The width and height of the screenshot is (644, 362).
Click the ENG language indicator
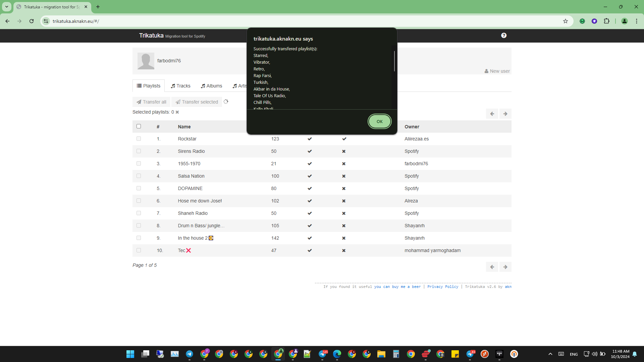(574, 354)
